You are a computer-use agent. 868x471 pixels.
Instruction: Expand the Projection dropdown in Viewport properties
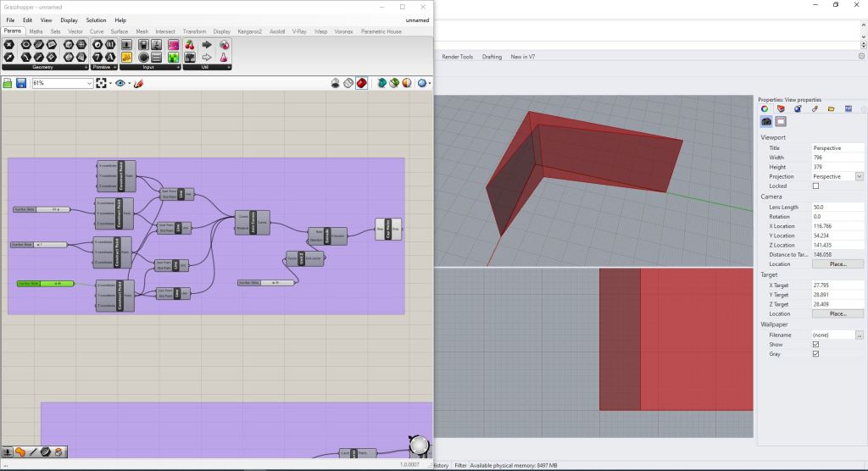click(859, 176)
